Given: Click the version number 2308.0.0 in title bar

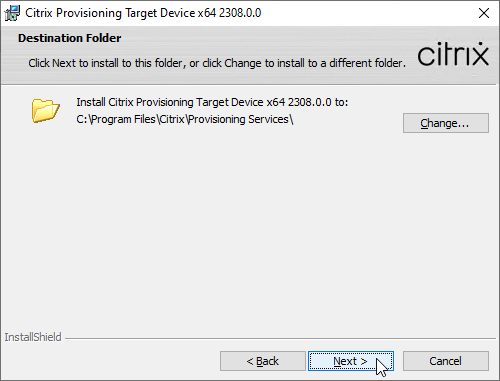Looking at the screenshot, I should (240, 13).
